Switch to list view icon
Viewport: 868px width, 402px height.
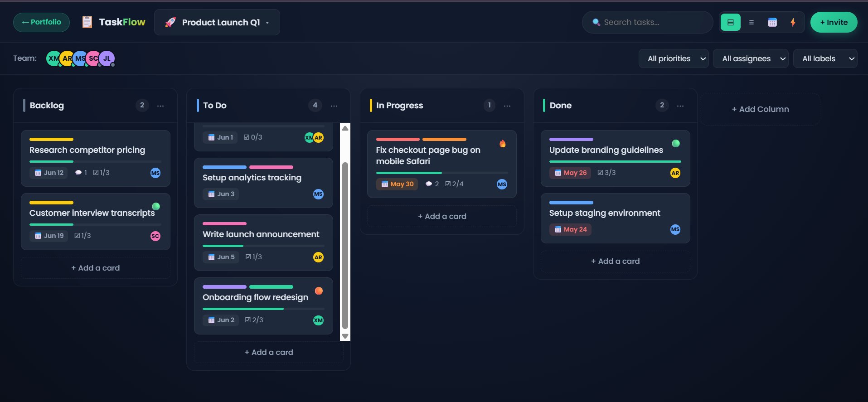point(751,22)
